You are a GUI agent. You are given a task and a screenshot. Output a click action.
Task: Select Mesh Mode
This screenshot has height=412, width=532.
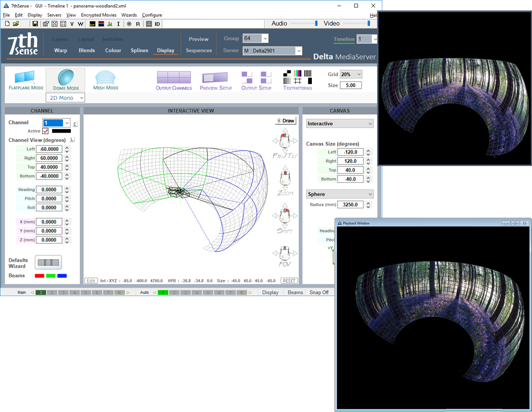click(x=105, y=80)
